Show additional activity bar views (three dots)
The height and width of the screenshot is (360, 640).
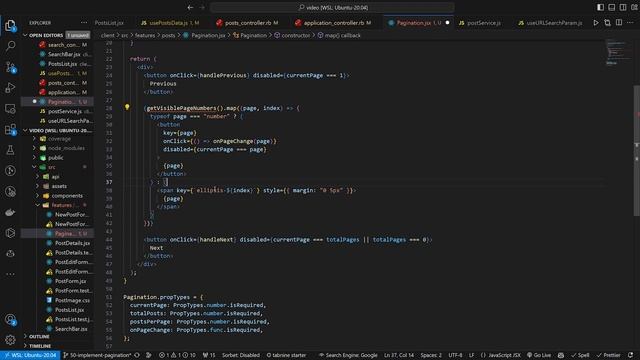click(x=10, y=274)
